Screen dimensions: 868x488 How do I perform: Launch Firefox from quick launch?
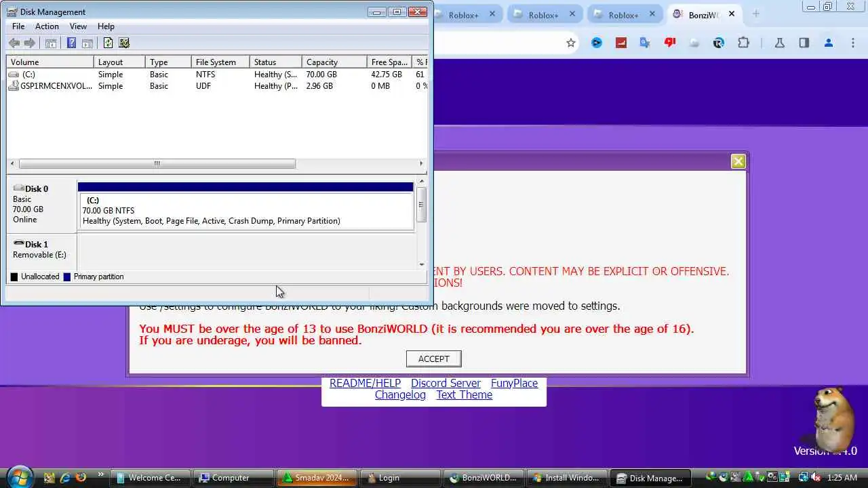81,478
